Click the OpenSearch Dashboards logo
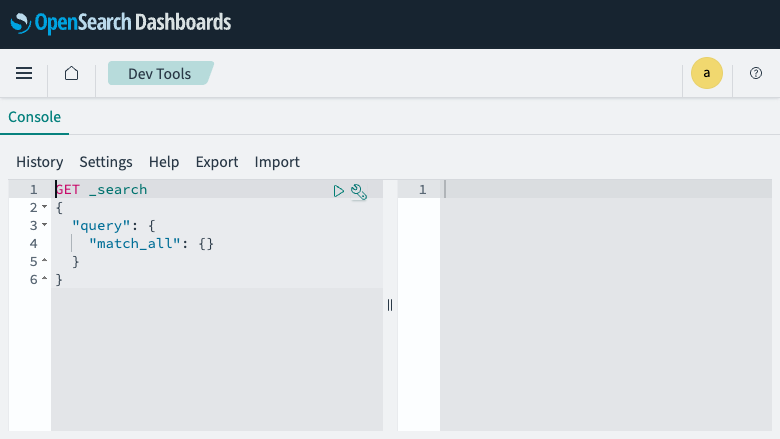The width and height of the screenshot is (780, 439). pos(121,22)
